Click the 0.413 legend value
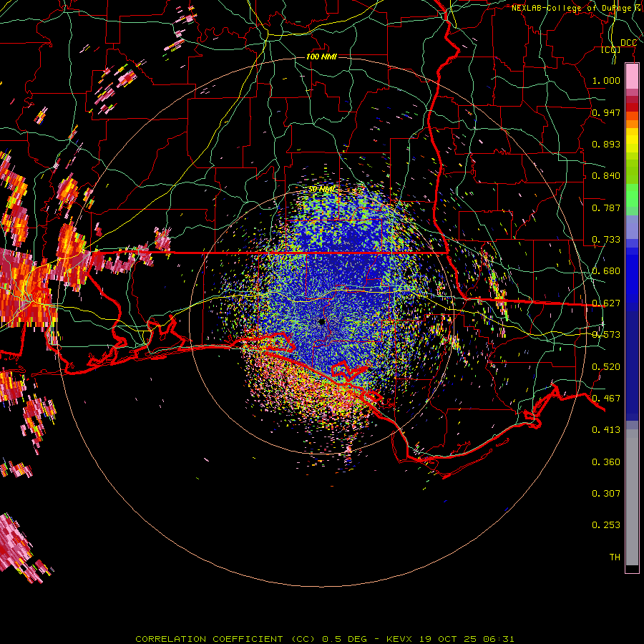Screen dimensions: 644x644 point(606,430)
